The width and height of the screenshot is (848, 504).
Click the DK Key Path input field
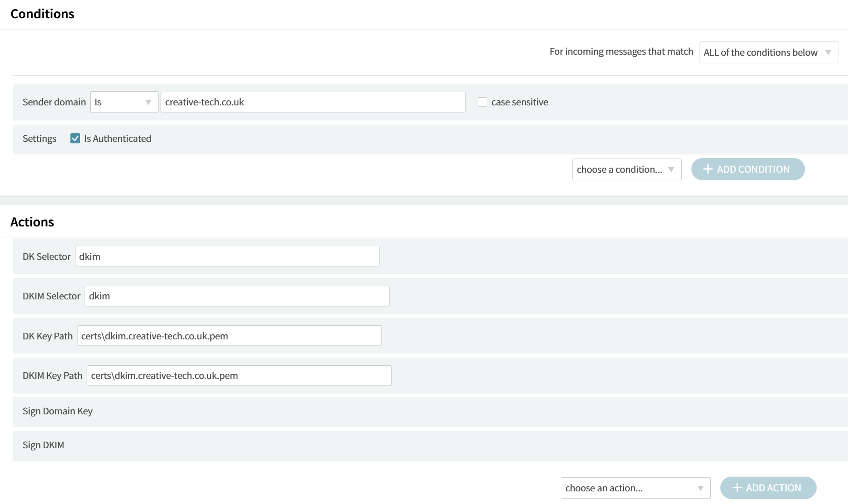coord(229,336)
